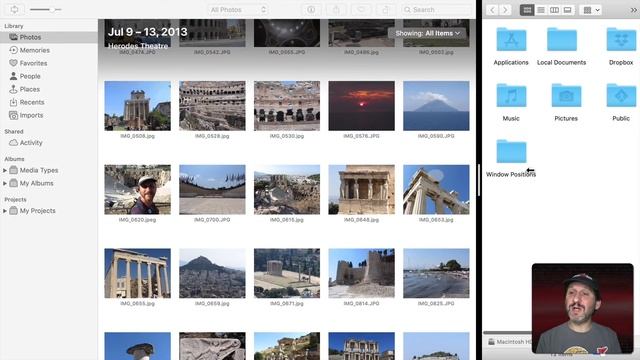Go back in the Finder window
The image size is (640, 360).
tap(492, 10)
